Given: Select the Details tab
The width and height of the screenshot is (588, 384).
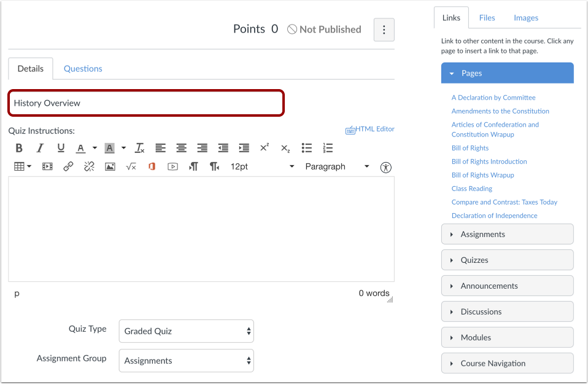Looking at the screenshot, I should [30, 69].
